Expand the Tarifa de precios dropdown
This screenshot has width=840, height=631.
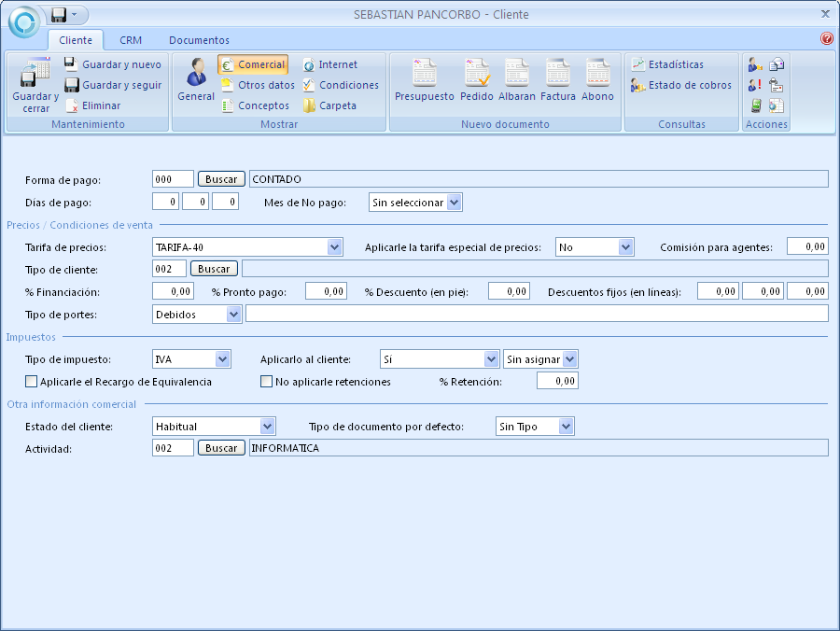pos(335,247)
